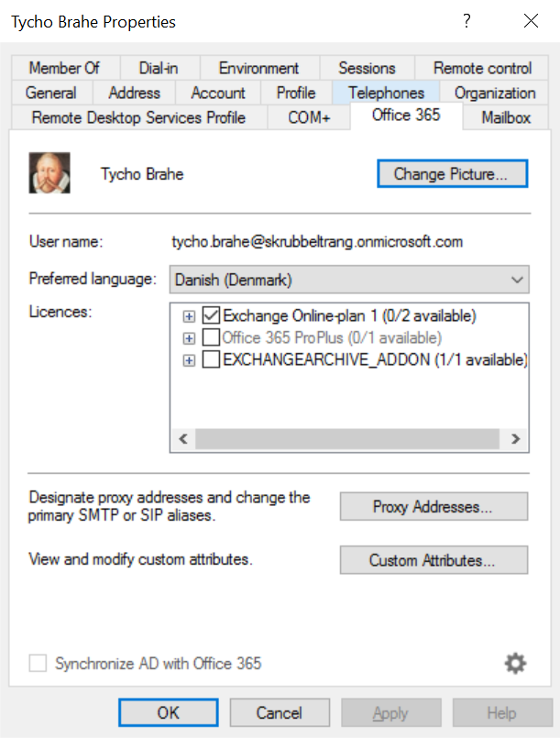The width and height of the screenshot is (560, 738).
Task: Enable Synchronize AD with Office 365
Action: pyautogui.click(x=38, y=663)
